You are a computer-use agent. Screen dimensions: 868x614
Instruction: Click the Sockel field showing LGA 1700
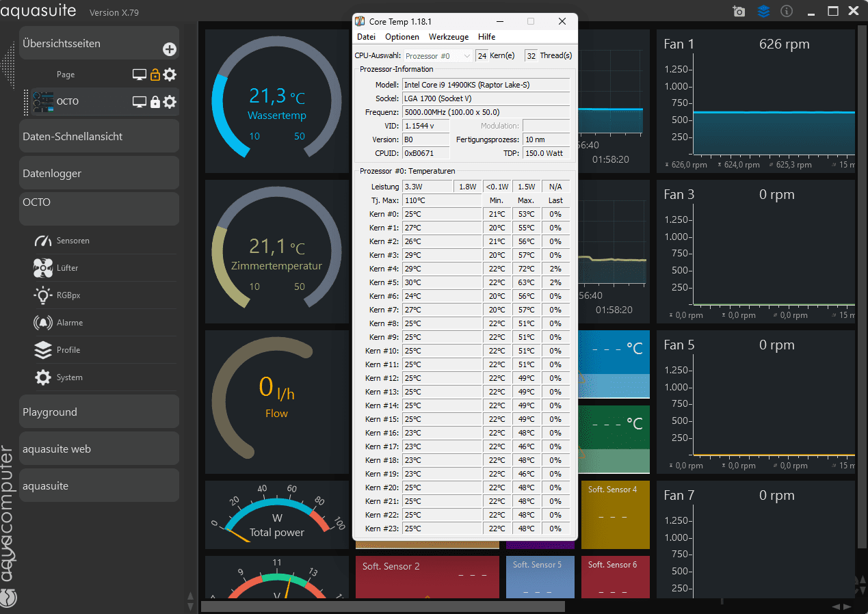[486, 98]
